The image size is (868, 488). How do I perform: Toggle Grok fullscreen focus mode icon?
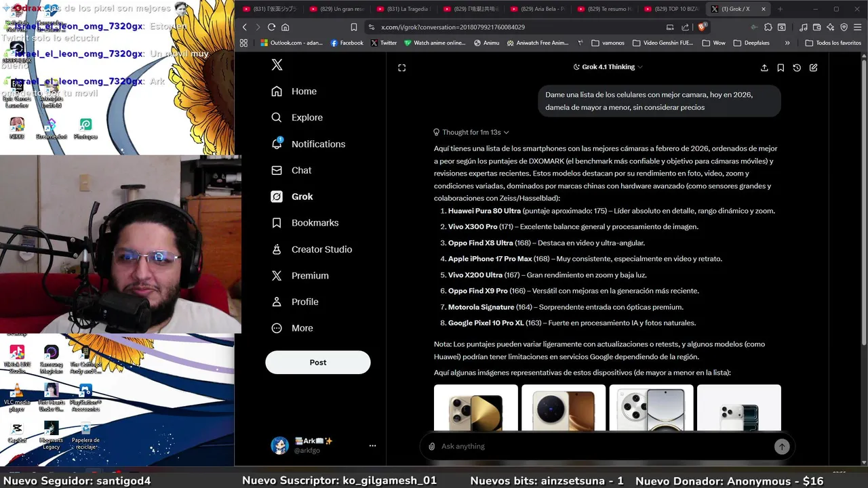[x=401, y=68]
